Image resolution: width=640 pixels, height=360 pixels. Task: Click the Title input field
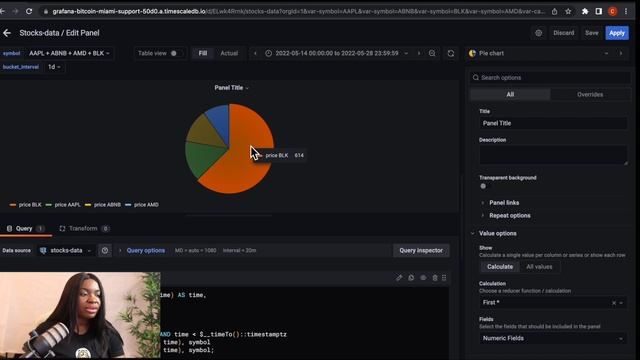(553, 123)
